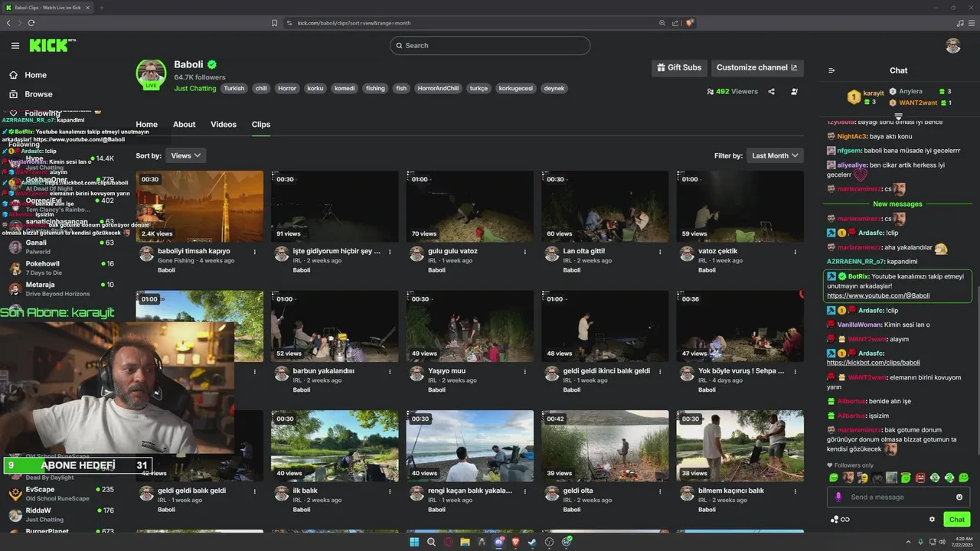Click the channel points icon below chat input

tap(835, 520)
